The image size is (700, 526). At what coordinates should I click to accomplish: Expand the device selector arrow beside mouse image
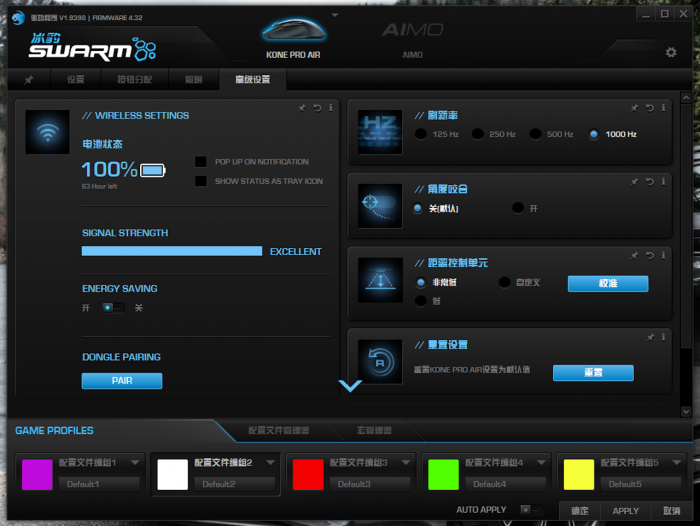335,17
